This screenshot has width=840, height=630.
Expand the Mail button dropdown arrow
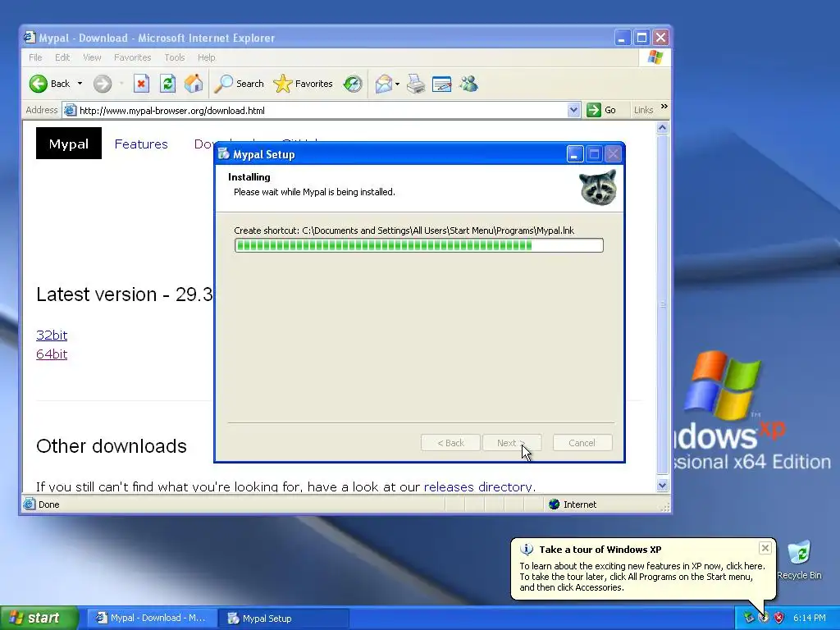point(398,84)
